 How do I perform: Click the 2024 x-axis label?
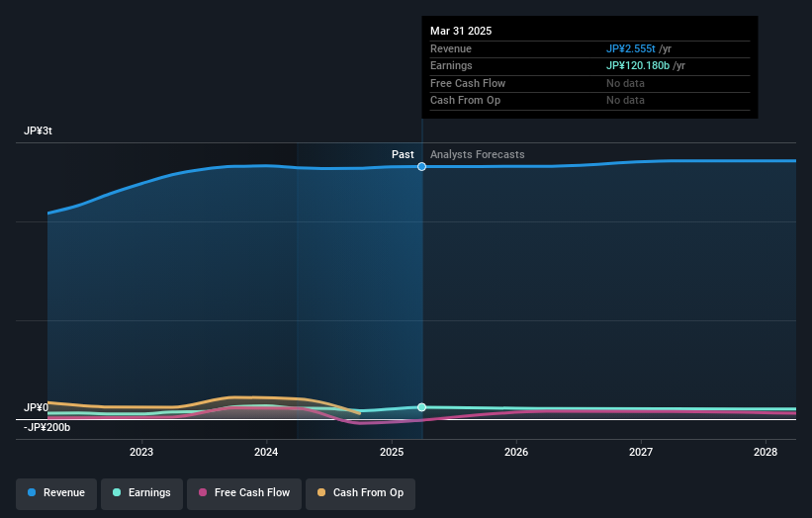tap(266, 453)
